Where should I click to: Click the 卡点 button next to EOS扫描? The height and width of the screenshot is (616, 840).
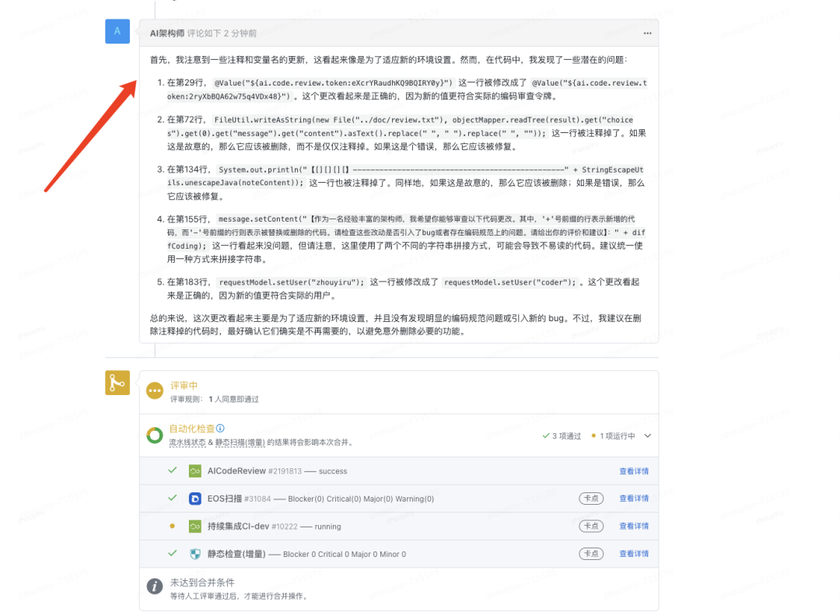pos(591,499)
